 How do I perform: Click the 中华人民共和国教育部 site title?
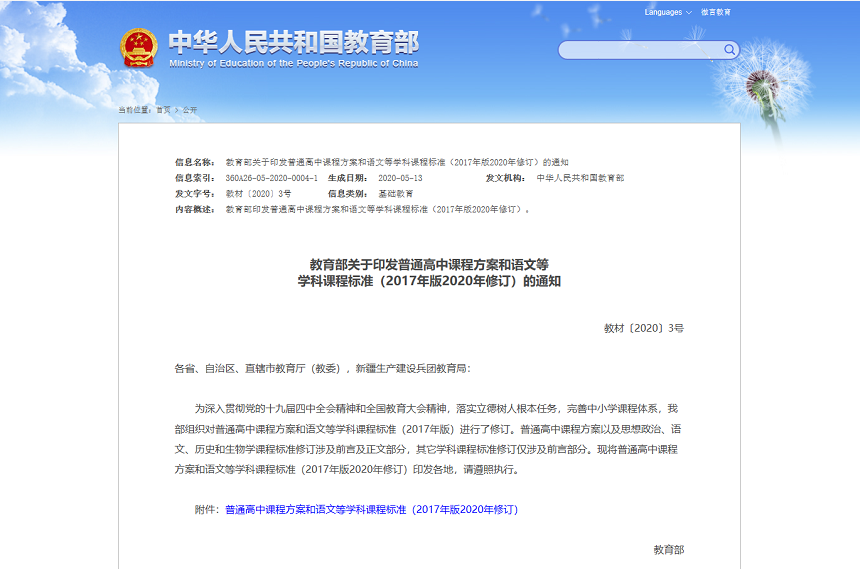pyautogui.click(x=294, y=42)
